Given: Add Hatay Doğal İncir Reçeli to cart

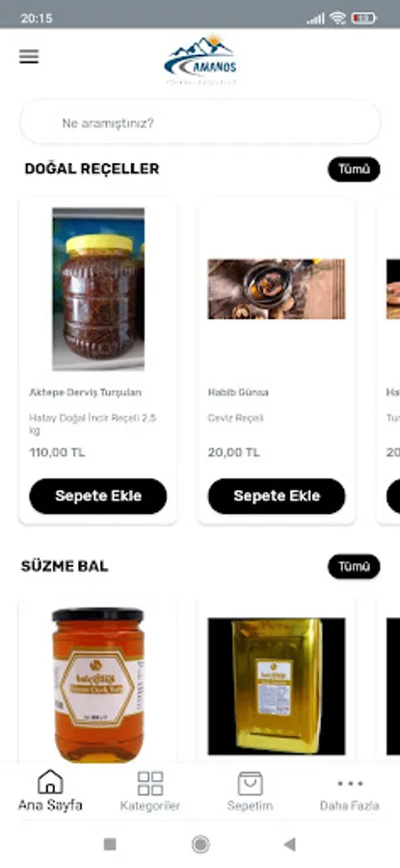Looking at the screenshot, I should [98, 496].
